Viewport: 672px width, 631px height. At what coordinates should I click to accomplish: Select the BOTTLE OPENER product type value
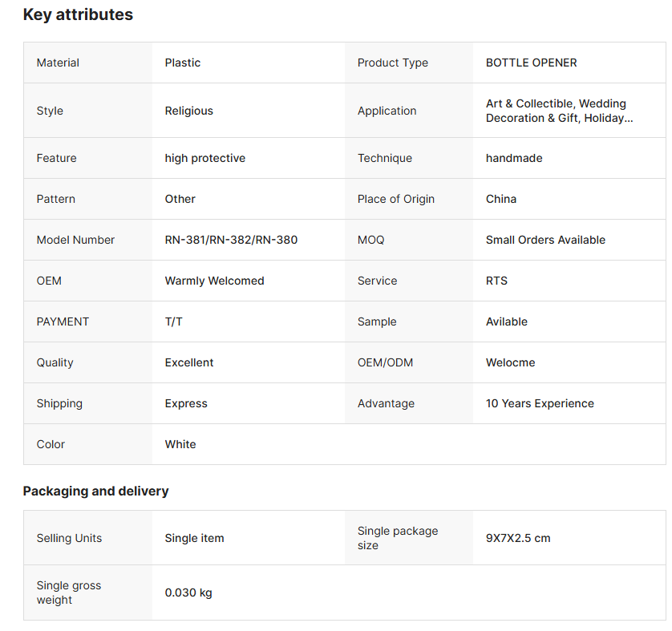[531, 63]
